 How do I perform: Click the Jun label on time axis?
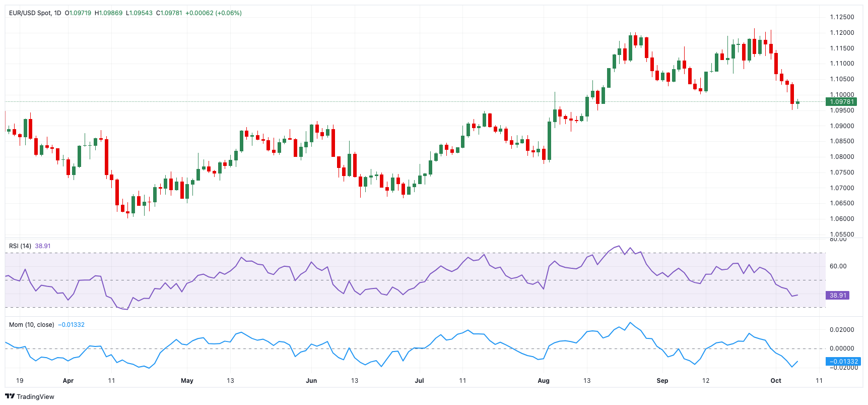click(x=311, y=381)
